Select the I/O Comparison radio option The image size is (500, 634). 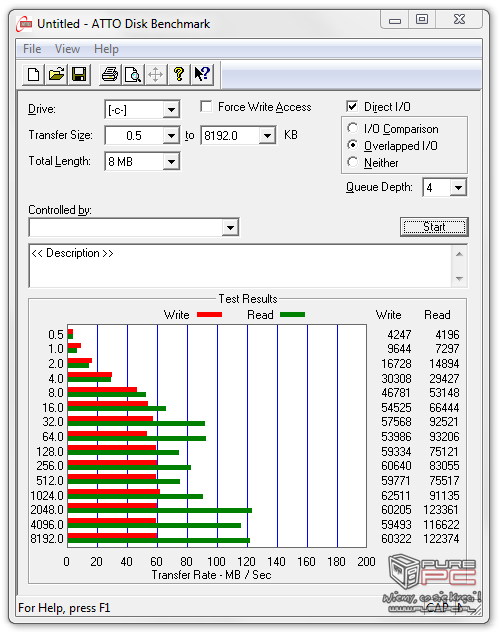[352, 128]
